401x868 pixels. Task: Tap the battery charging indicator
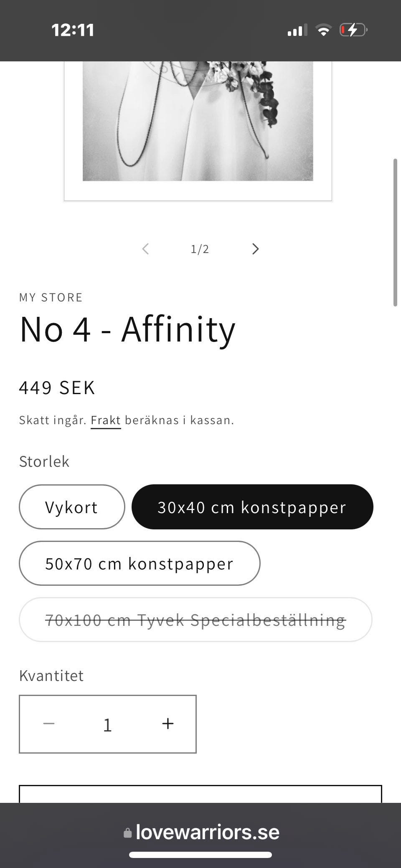click(353, 30)
